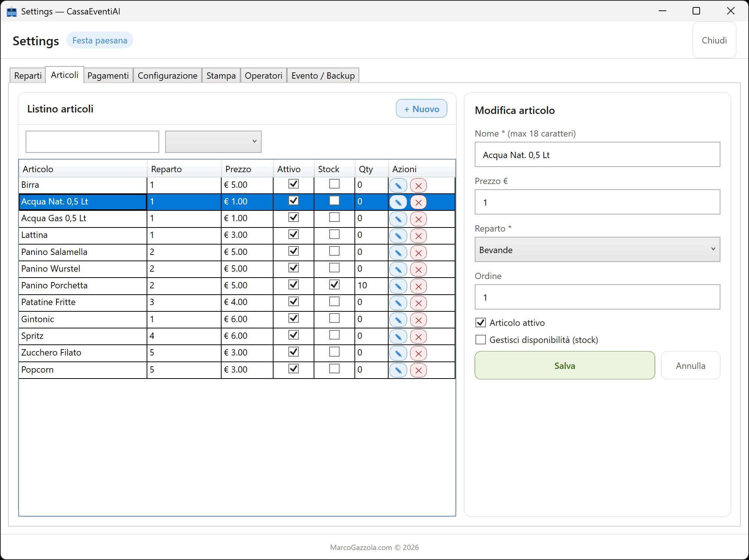Viewport: 749px width, 560px height.
Task: Save the article with Salva
Action: pos(565,366)
